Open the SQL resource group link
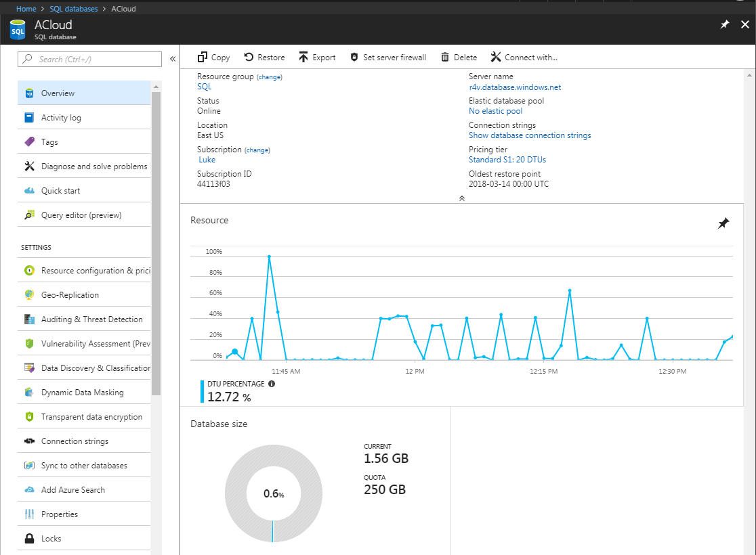 click(x=205, y=87)
